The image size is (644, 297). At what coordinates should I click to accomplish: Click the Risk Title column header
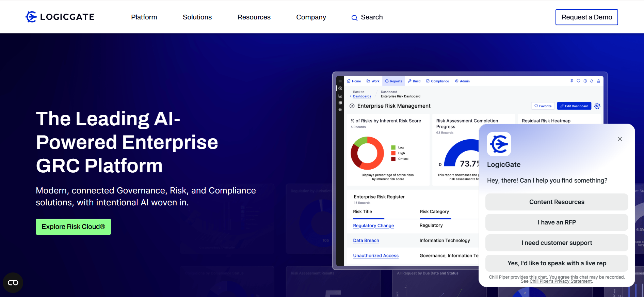click(363, 212)
